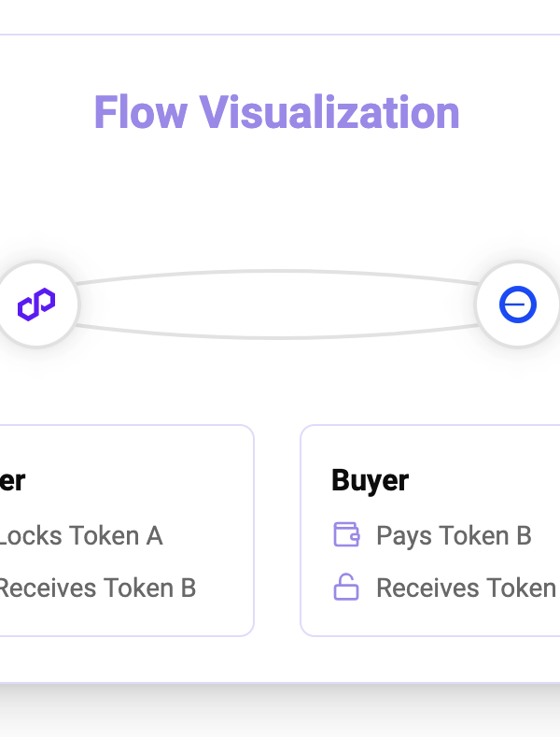This screenshot has height=737, width=560.
Task: Click Receives Token B in left card
Action: coord(97,588)
